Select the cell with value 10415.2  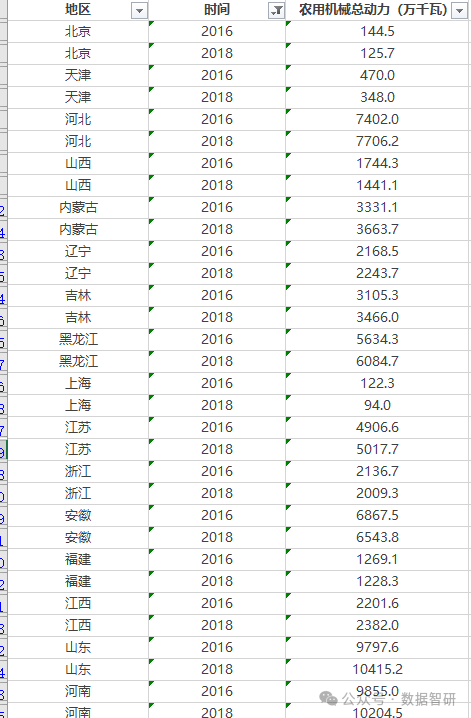coord(377,669)
